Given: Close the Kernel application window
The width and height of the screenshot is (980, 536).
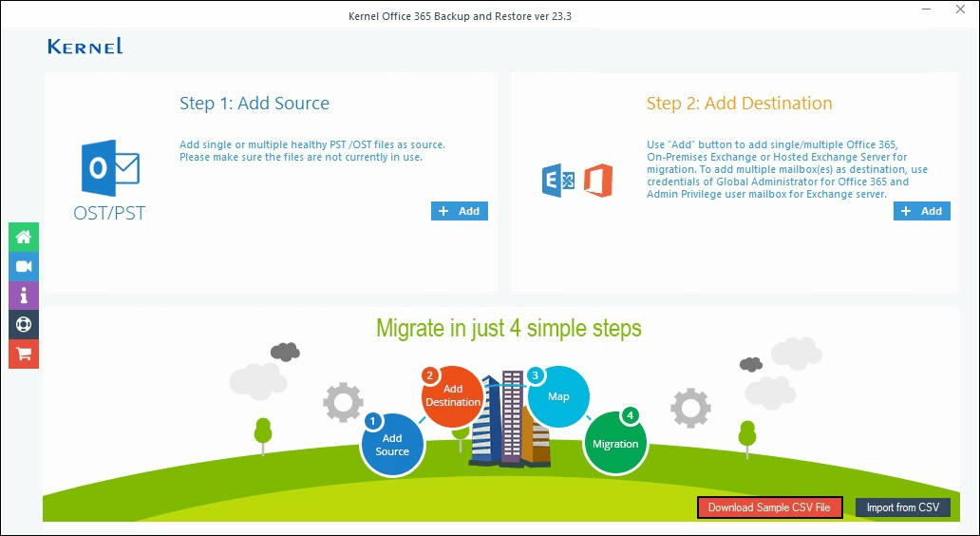Looking at the screenshot, I should pyautogui.click(x=960, y=10).
